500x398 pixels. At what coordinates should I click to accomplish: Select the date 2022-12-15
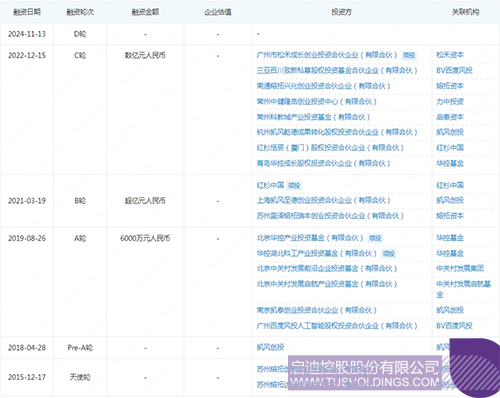point(27,55)
